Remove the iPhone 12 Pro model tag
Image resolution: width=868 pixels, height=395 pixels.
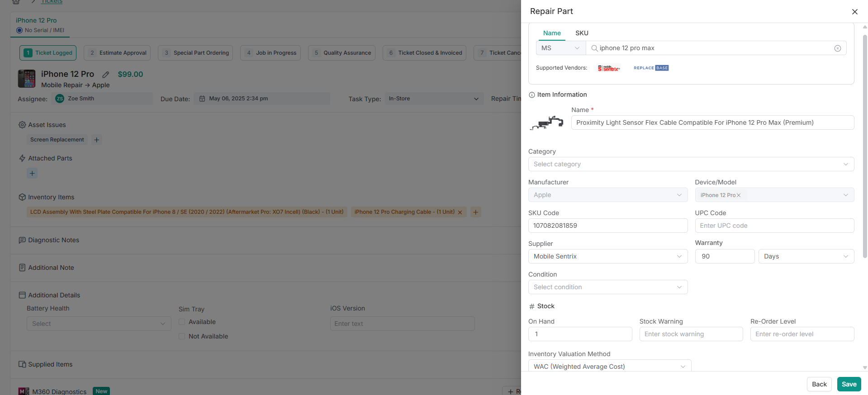pos(739,195)
